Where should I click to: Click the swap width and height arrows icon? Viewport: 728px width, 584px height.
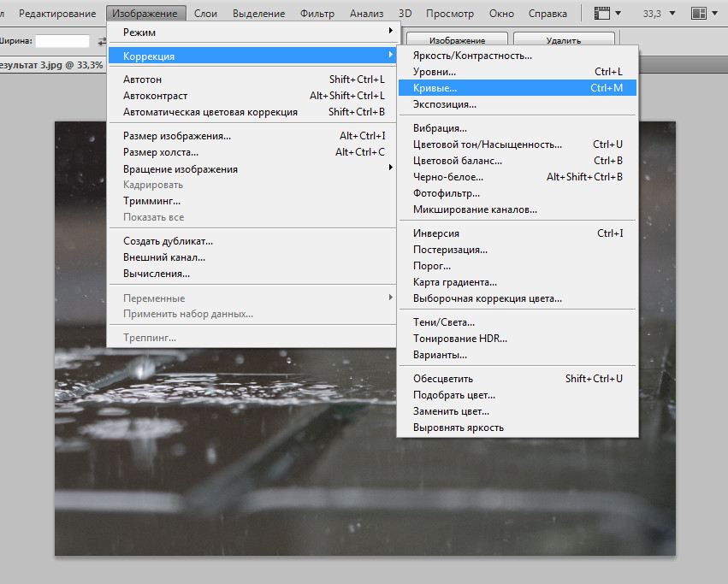coord(102,41)
